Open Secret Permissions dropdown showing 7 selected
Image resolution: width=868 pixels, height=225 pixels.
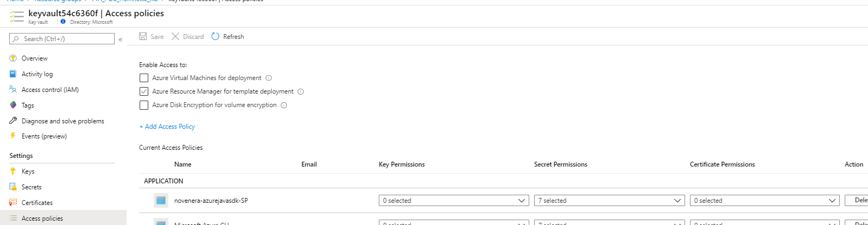(609, 201)
